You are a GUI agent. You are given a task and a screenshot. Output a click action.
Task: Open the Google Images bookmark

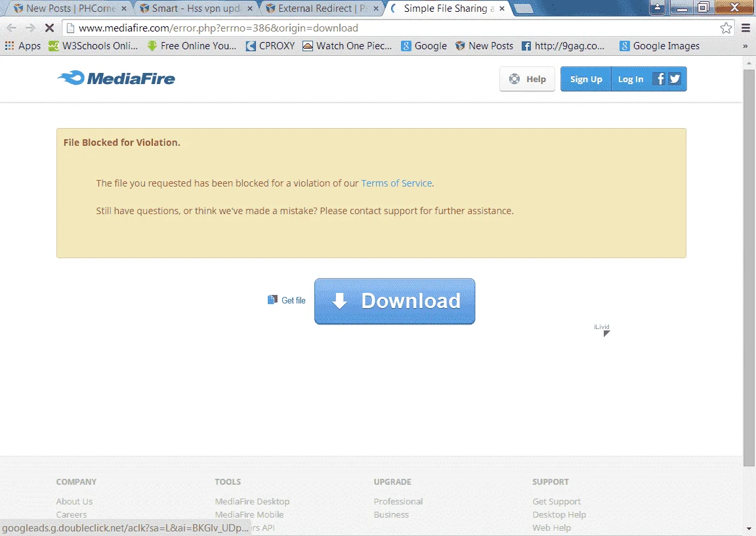tap(660, 46)
